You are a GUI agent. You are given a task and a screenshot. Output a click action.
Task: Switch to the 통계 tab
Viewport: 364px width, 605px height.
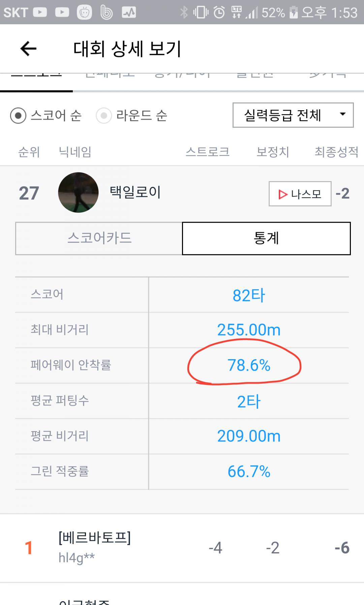click(x=266, y=238)
